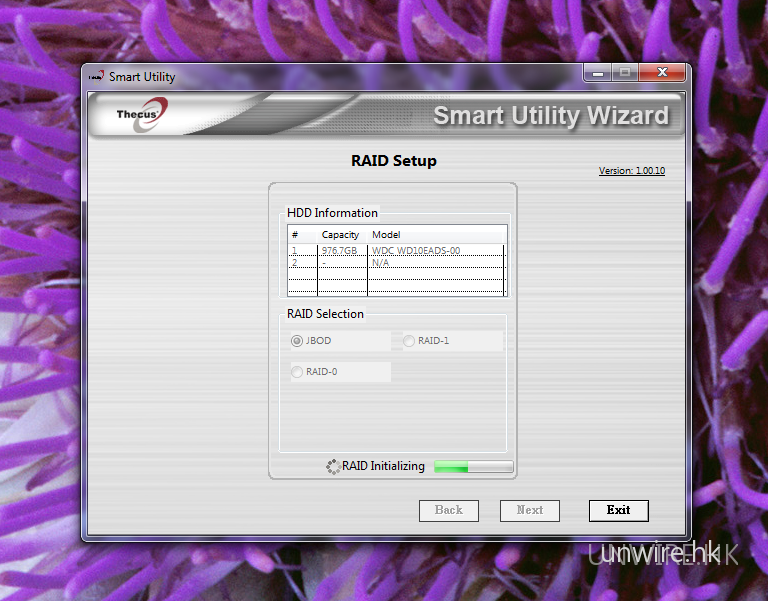Open the Version: 1.00.10 link
Viewport: 768px width, 601px height.
point(631,171)
